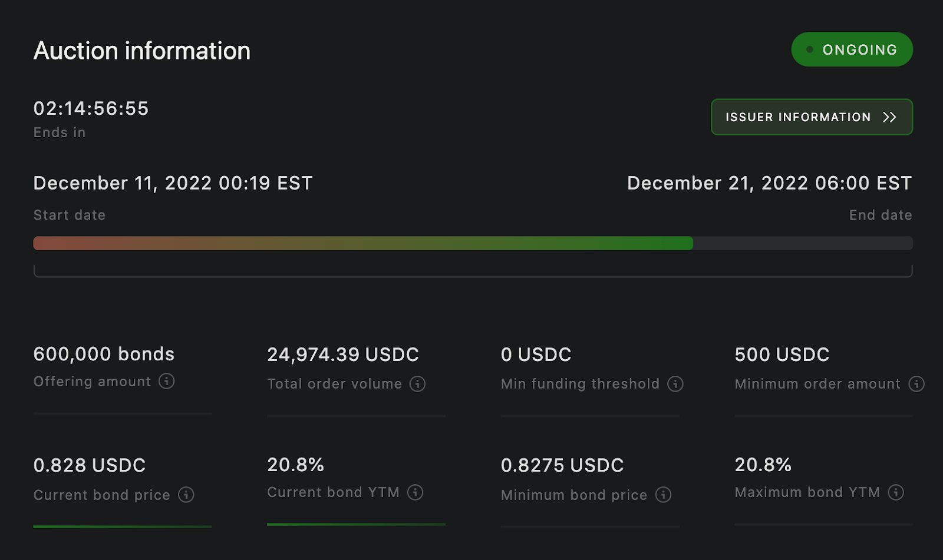Click info icon beside Offering amount

[167, 381]
